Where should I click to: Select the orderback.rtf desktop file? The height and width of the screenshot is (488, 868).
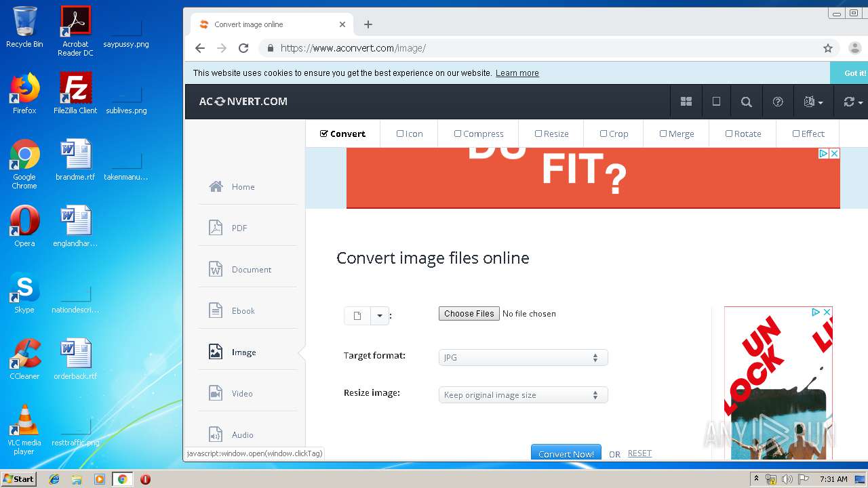click(75, 359)
